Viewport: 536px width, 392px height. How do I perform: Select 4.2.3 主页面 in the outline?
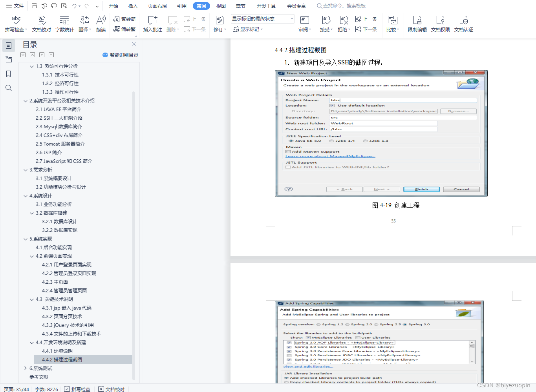55,282
